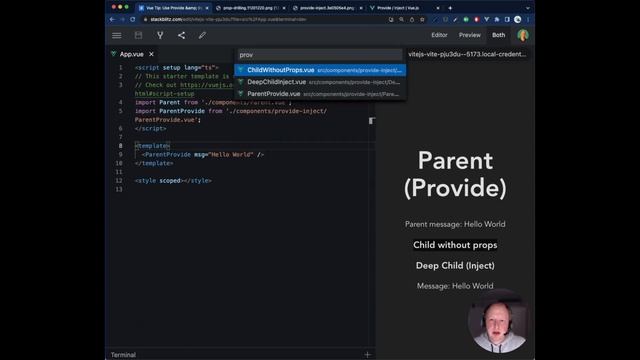
Task: Open the Chrome three-dot menu
Action: coord(528,19)
